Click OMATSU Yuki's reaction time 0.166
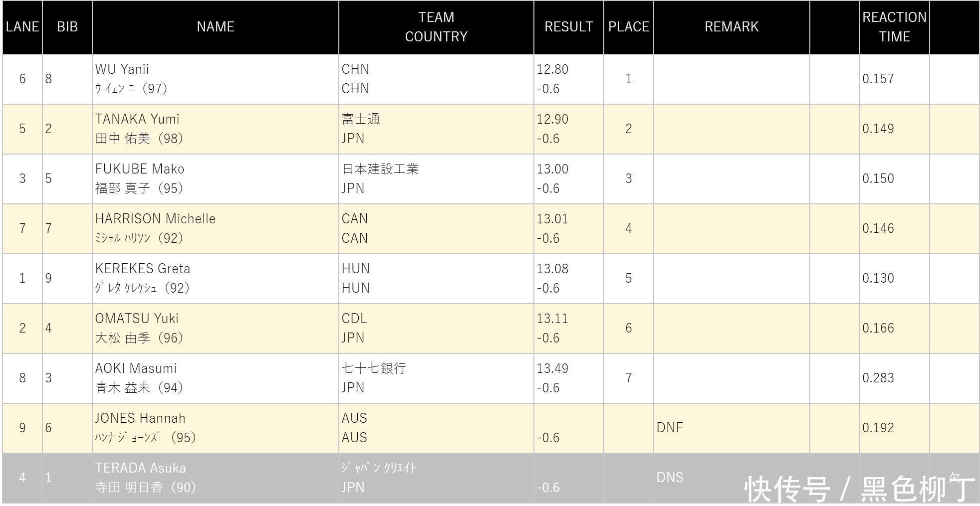The image size is (980, 506). pyautogui.click(x=878, y=328)
